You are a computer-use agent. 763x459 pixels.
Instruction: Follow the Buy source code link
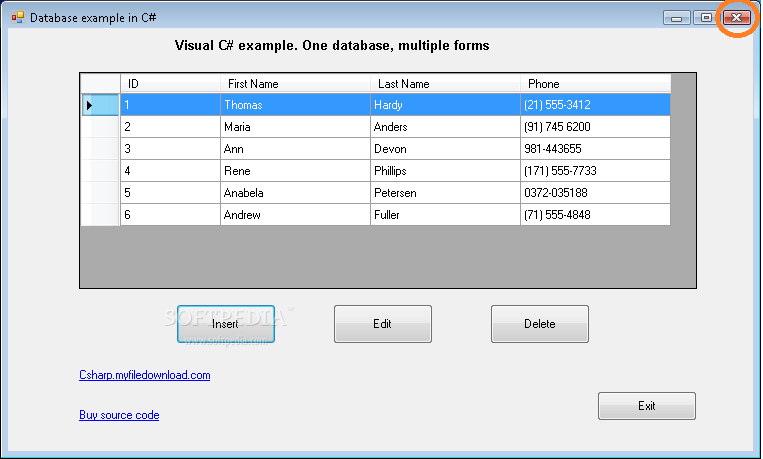click(x=119, y=415)
